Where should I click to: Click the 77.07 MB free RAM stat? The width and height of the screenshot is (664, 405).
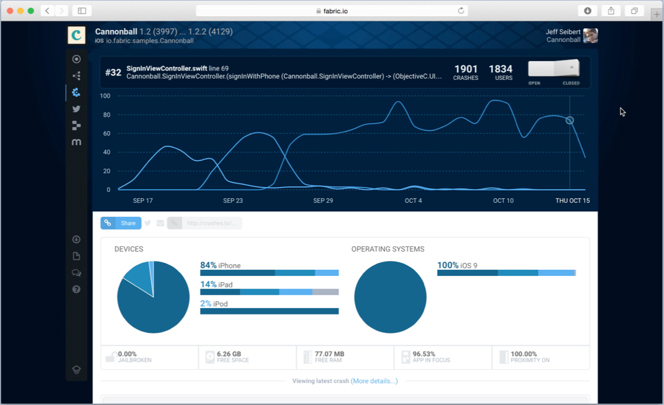pyautogui.click(x=345, y=357)
